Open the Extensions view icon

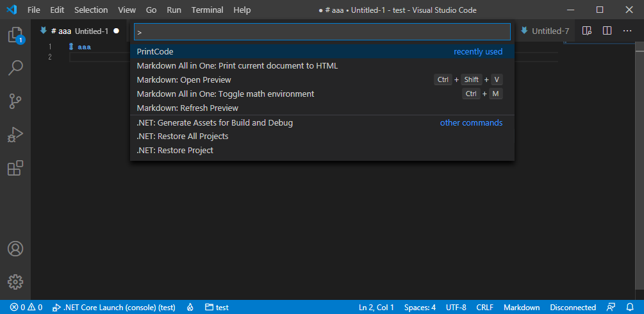tap(15, 168)
